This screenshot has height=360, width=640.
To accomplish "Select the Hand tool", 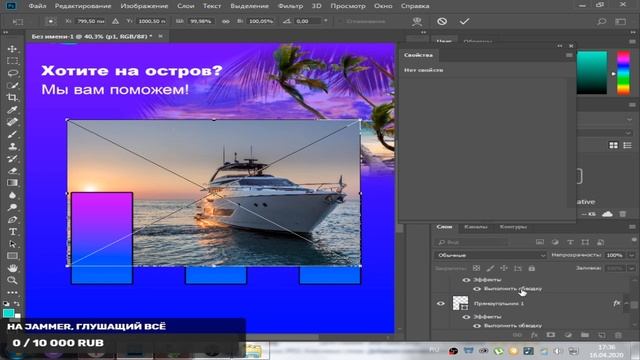I will coord(12,268).
